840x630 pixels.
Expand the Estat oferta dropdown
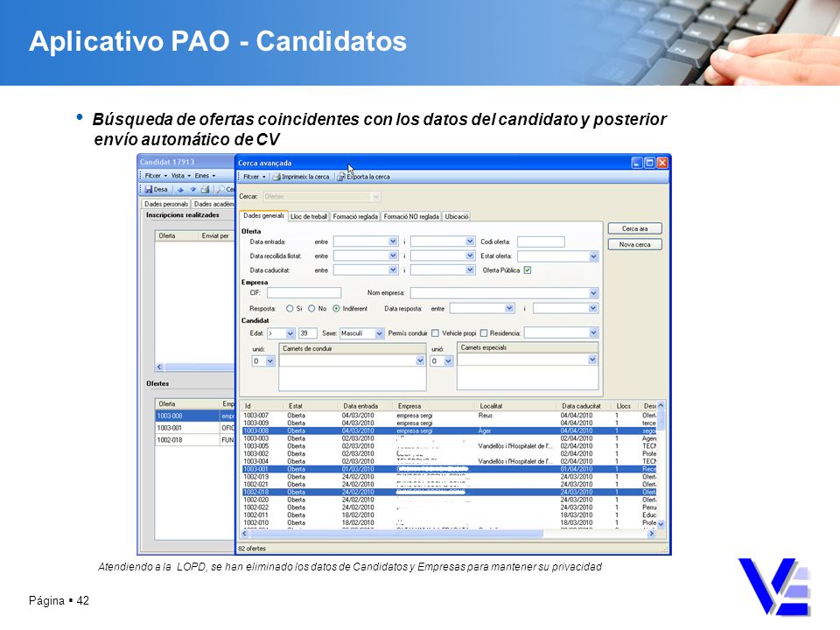593,256
